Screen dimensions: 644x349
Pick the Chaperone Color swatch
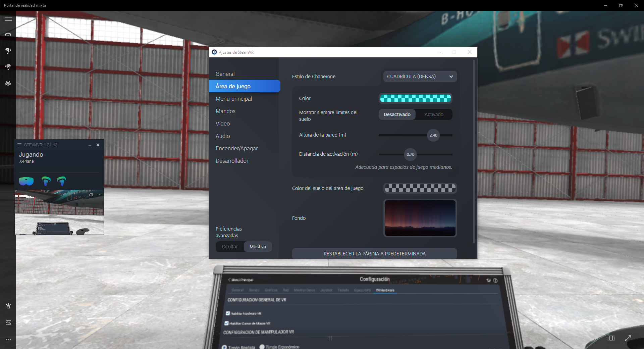tap(415, 98)
